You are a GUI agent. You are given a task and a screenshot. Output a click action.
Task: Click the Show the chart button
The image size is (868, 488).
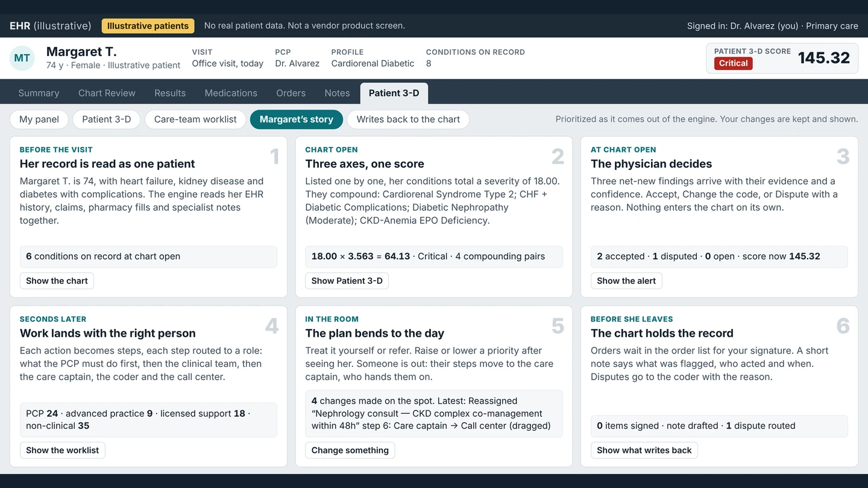(x=57, y=281)
